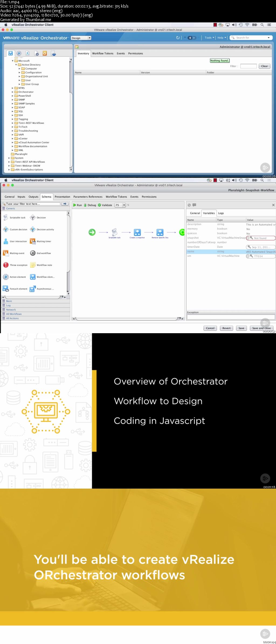Click the comment bubble icon in the info panel
The height and width of the screenshot is (644, 276).
coord(194,205)
